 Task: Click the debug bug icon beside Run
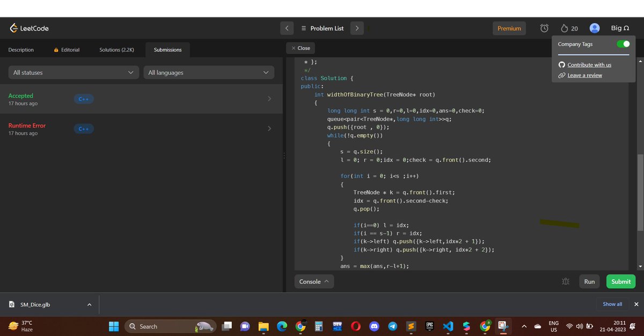tap(565, 281)
